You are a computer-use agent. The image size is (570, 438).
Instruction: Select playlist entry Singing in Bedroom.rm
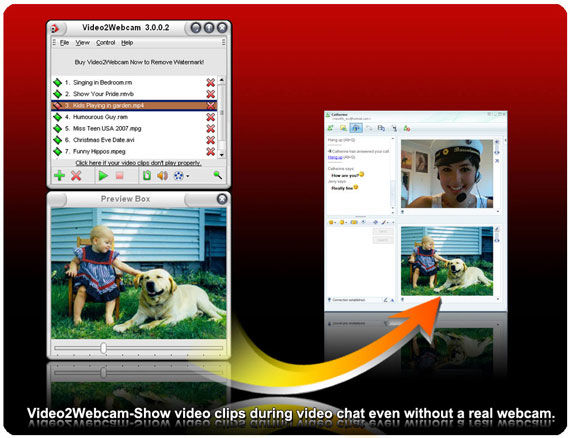(x=134, y=83)
